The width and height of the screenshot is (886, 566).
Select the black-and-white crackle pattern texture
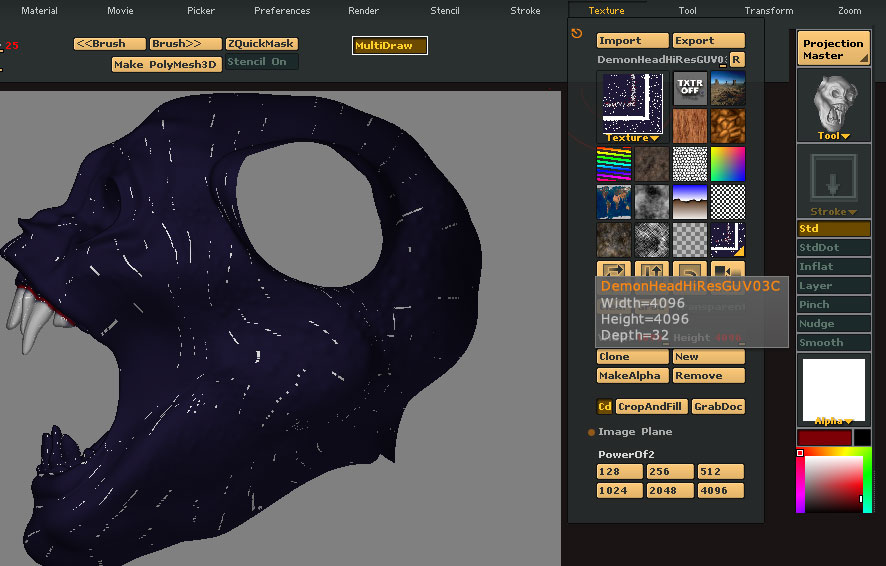click(x=690, y=164)
